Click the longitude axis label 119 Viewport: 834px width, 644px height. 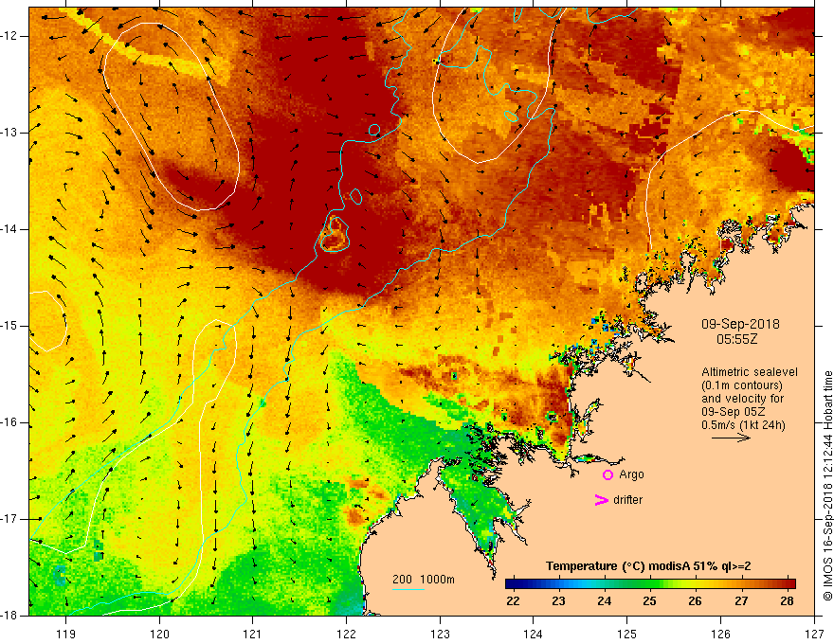click(x=66, y=634)
